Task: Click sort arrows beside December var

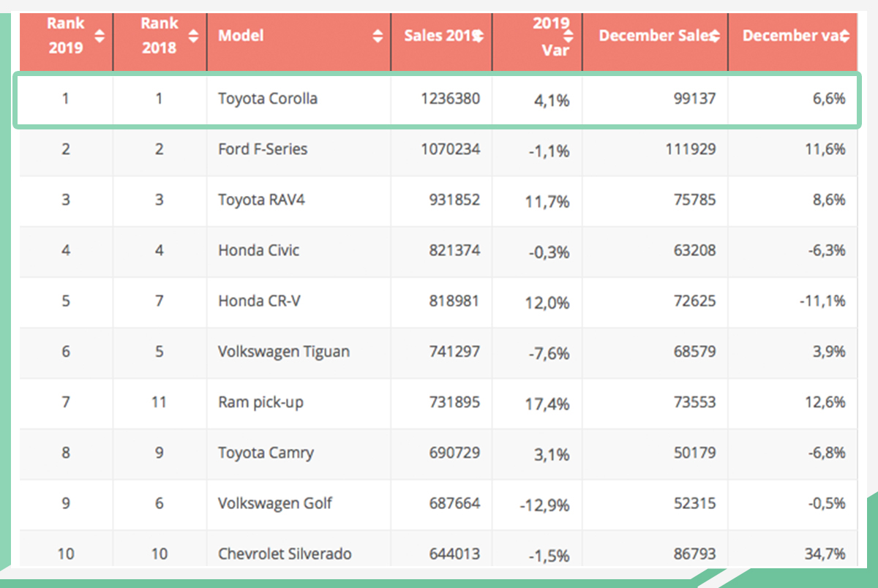Action: pyautogui.click(x=844, y=36)
